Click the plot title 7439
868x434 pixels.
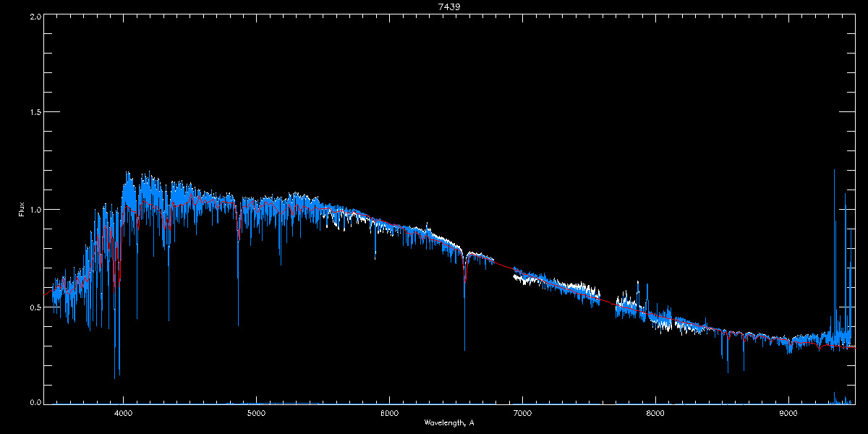tap(448, 7)
